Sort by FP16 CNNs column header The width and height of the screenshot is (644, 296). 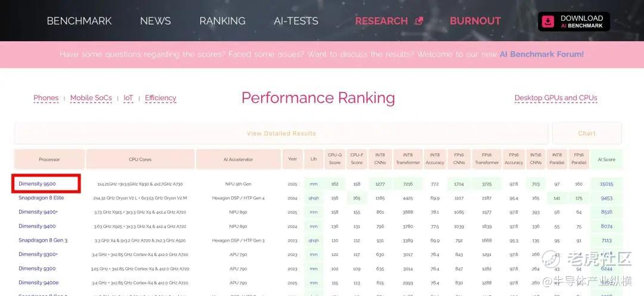459,159
